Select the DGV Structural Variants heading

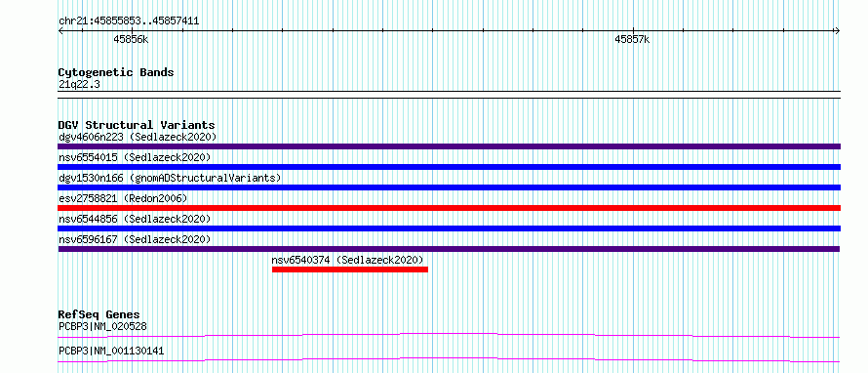[137, 125]
